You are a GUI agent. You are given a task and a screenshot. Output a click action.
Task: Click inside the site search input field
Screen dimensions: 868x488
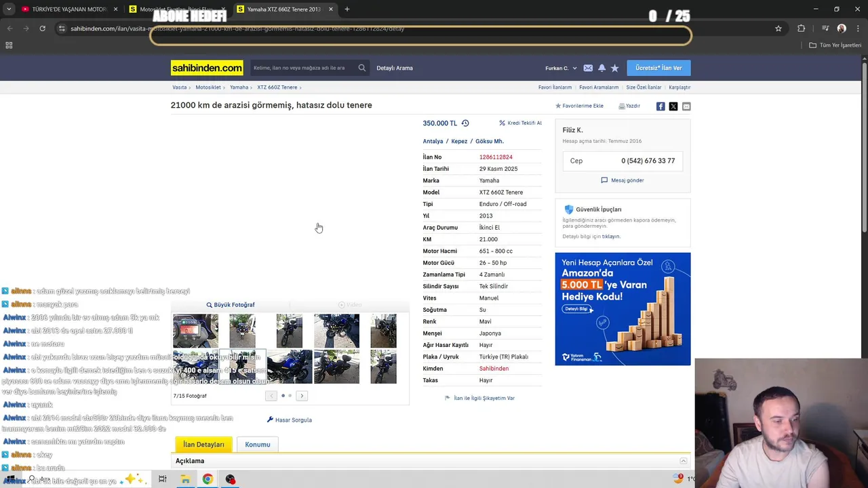tap(302, 68)
